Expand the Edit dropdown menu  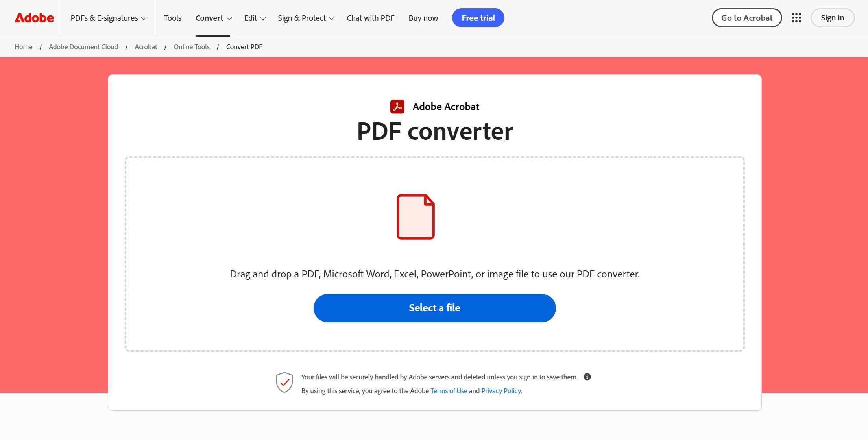(254, 18)
